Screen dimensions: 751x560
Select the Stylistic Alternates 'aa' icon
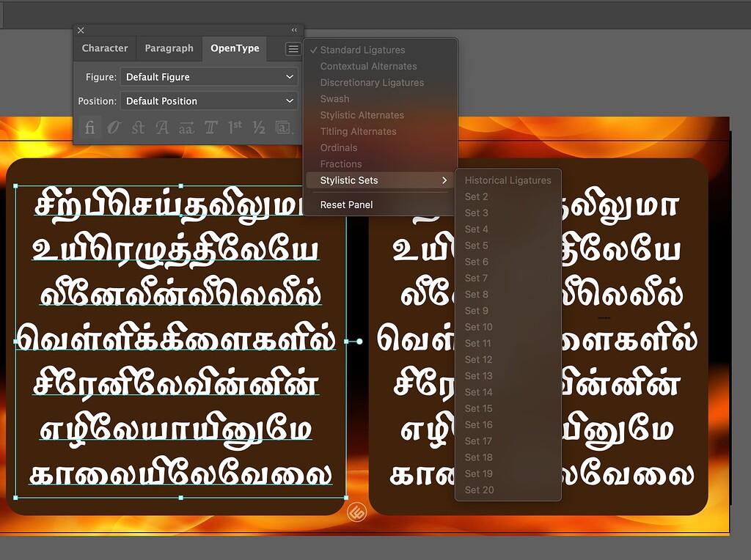point(186,127)
